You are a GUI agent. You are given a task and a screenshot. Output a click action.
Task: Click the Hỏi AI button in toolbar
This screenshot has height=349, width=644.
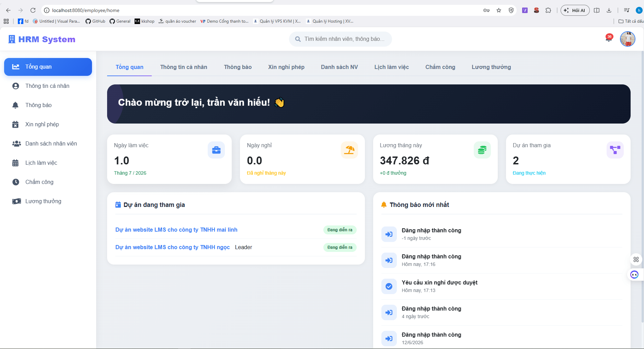click(575, 10)
